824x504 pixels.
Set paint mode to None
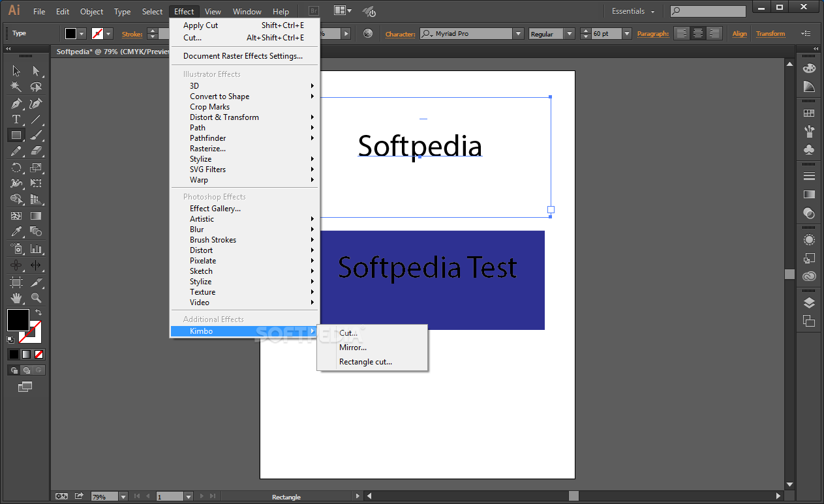39,354
